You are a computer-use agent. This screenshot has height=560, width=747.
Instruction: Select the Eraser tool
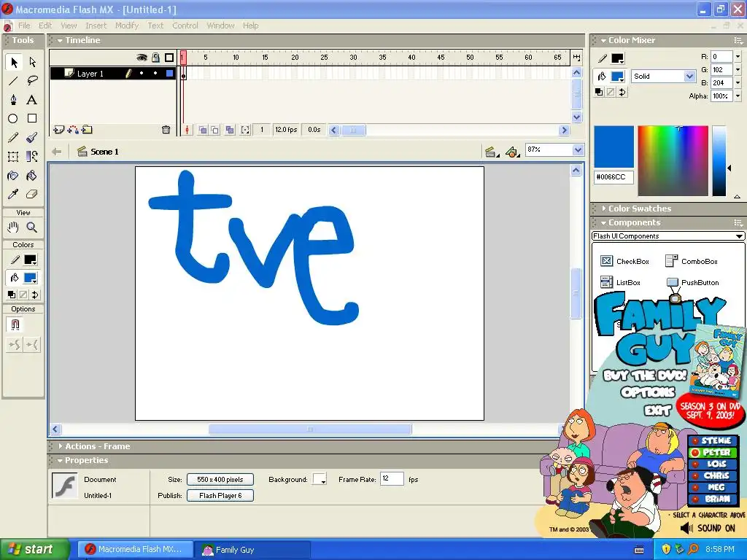pos(32,194)
